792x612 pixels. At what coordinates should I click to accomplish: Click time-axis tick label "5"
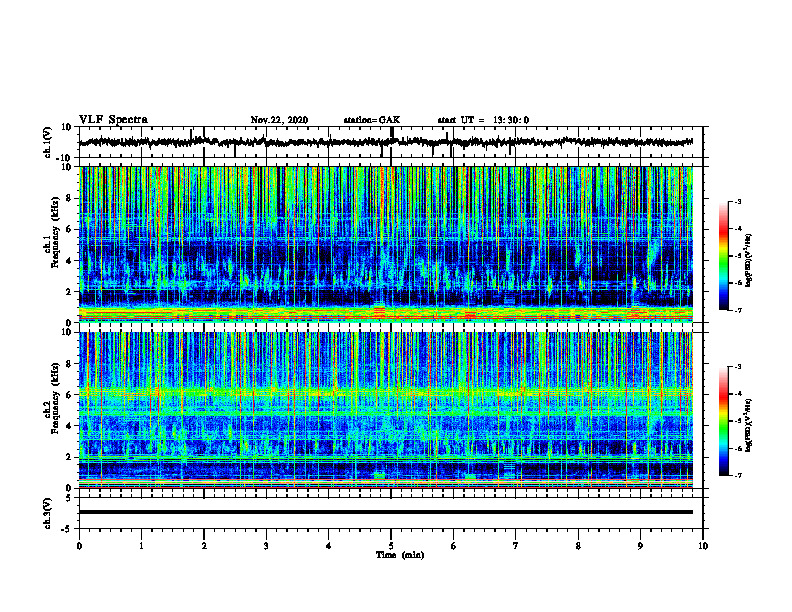(x=391, y=546)
